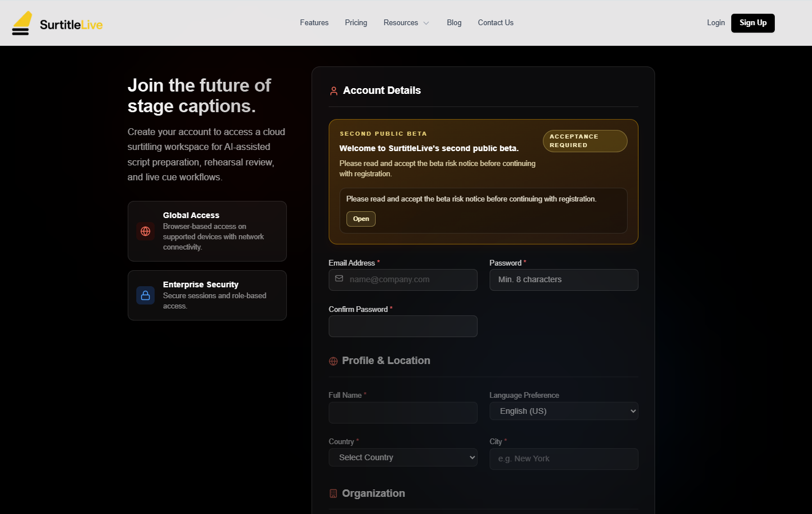
Task: Open the beta risk notice
Action: (x=361, y=219)
